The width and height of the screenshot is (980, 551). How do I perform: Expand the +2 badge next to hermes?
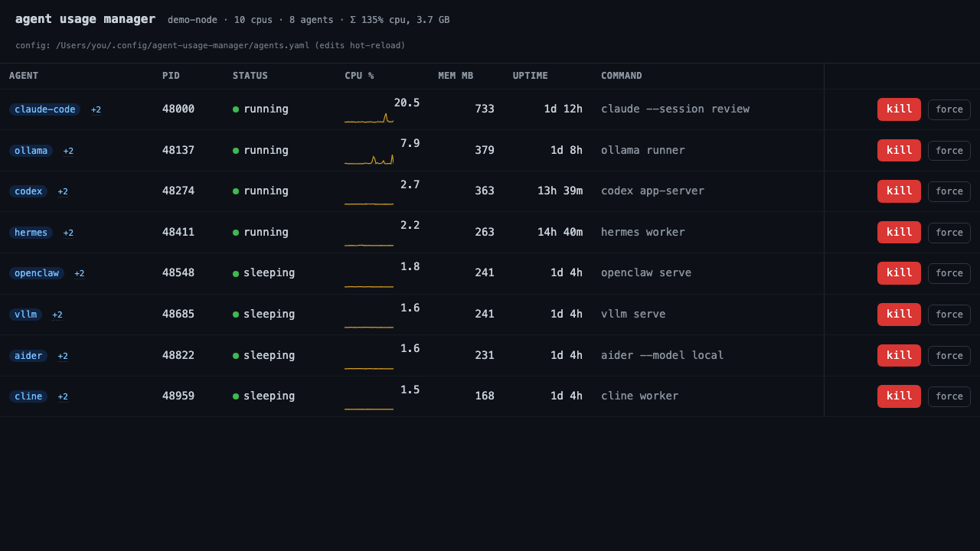point(68,233)
